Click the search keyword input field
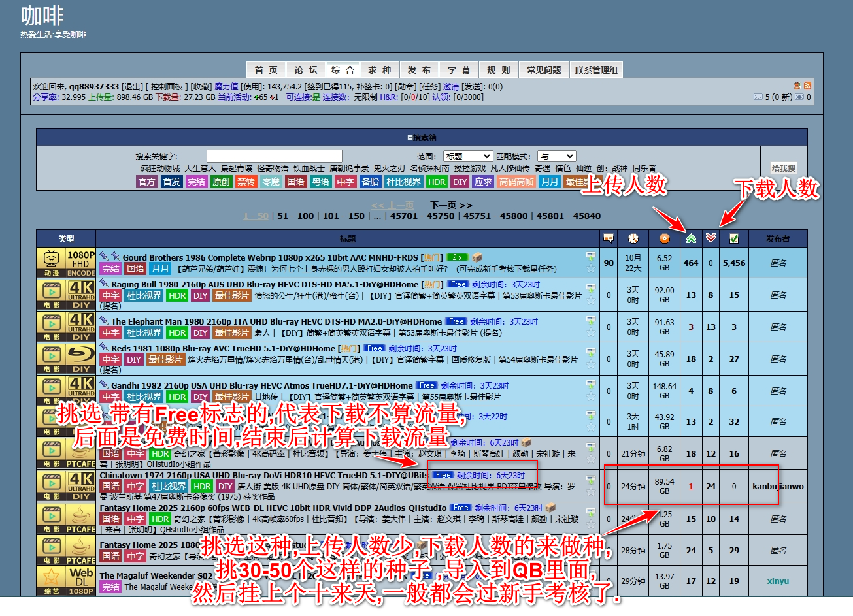 click(x=274, y=156)
